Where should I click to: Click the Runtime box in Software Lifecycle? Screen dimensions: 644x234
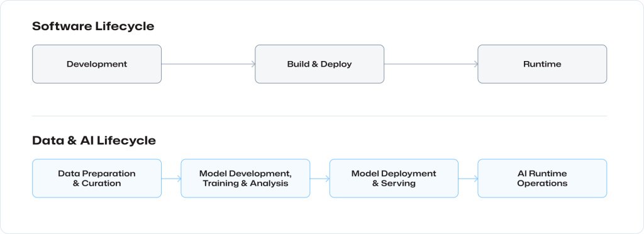542,64
